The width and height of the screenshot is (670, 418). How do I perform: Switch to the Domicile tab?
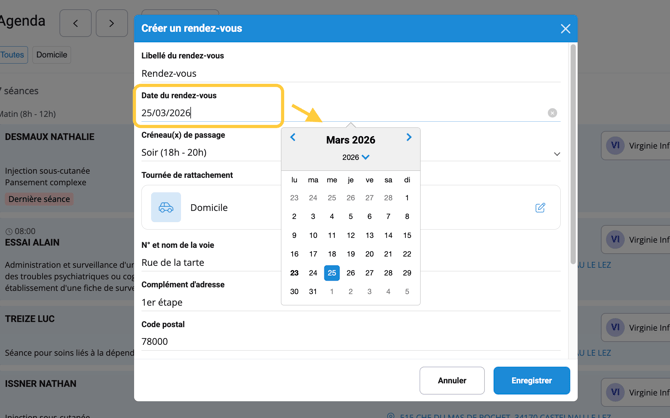tap(52, 55)
